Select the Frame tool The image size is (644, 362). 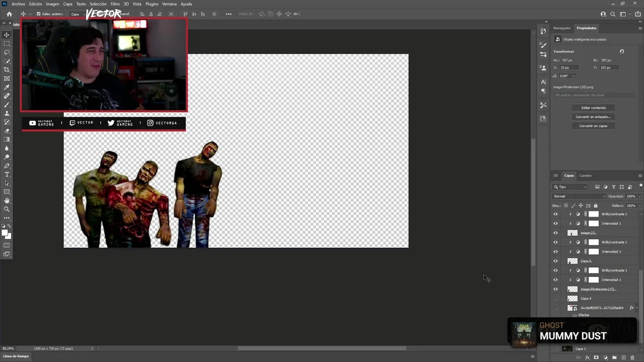tap(7, 78)
